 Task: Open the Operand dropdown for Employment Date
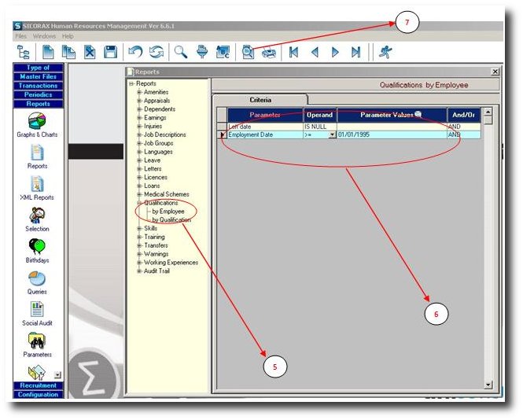[x=332, y=134]
